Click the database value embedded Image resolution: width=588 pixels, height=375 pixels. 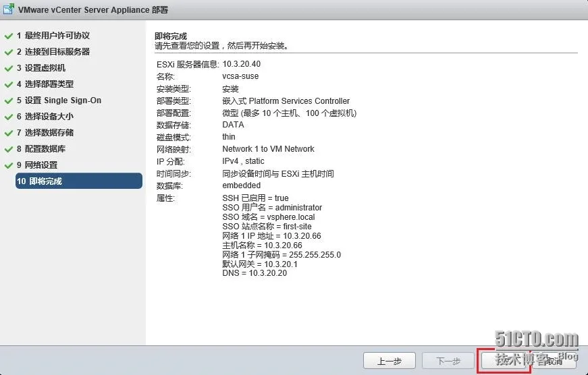242,185
